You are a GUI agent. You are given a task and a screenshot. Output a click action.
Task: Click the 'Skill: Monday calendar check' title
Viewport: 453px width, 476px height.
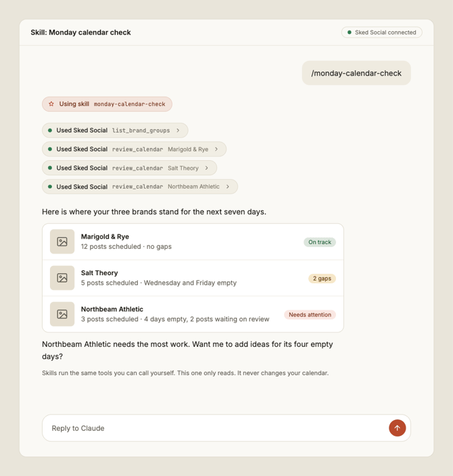pyautogui.click(x=80, y=32)
